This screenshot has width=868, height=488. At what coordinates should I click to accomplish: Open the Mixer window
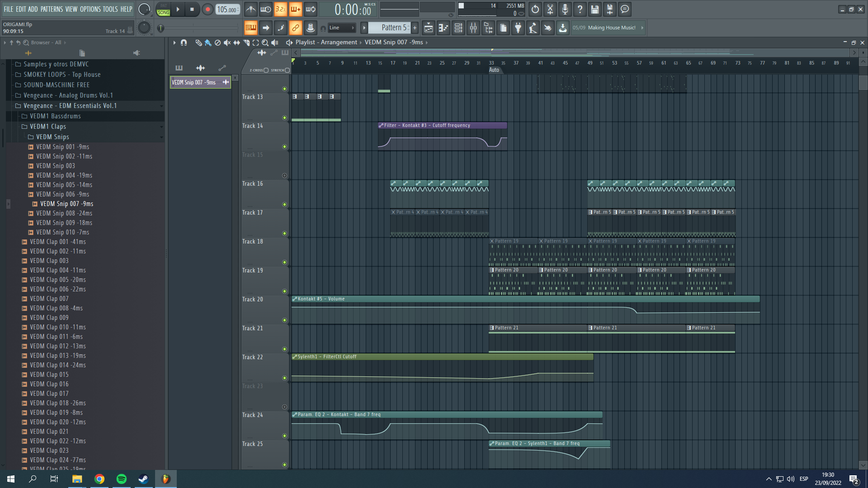[x=473, y=28]
